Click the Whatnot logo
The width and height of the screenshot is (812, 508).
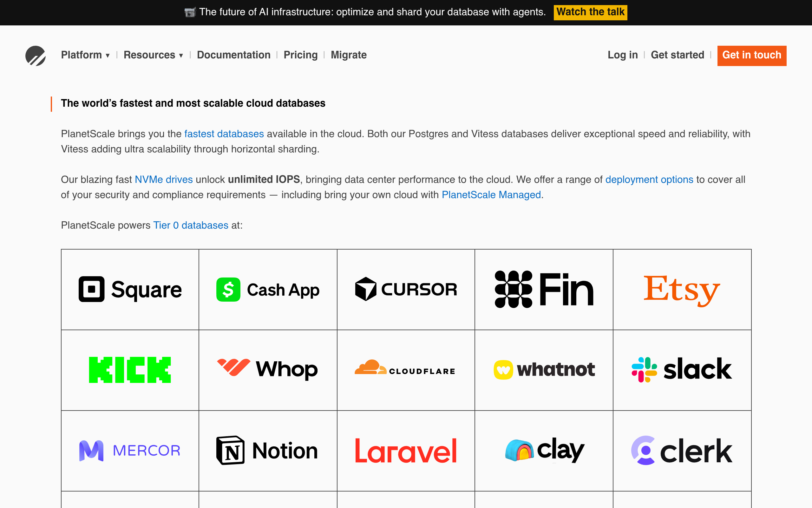coord(544,370)
